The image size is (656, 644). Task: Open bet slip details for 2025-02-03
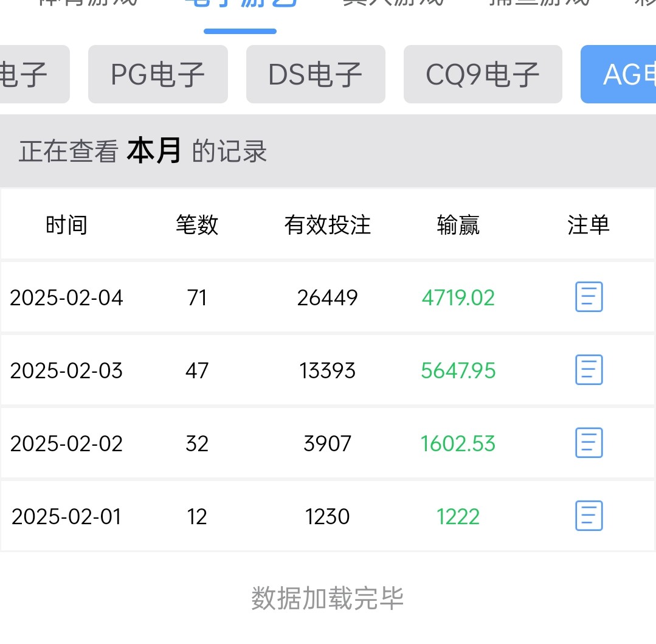coord(589,370)
